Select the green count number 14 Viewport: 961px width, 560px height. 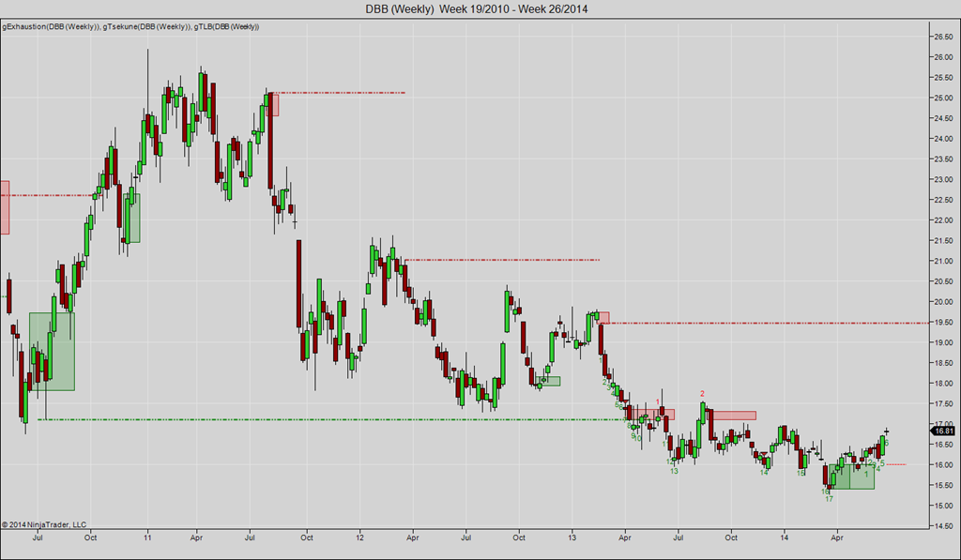coord(764,473)
